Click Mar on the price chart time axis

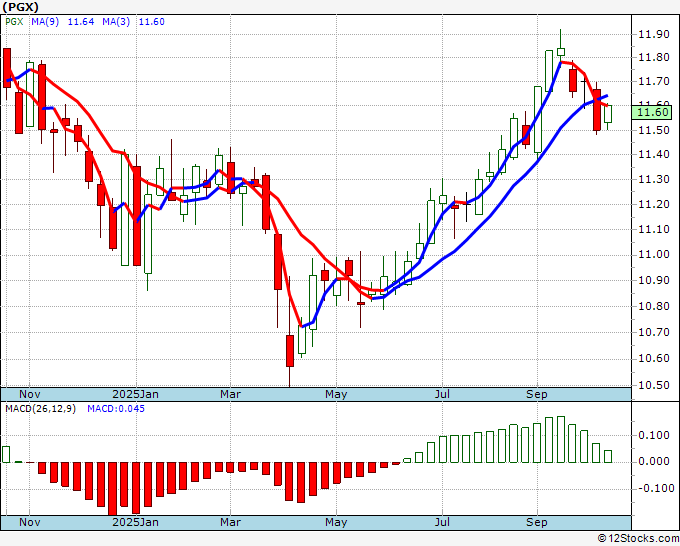pos(230,394)
